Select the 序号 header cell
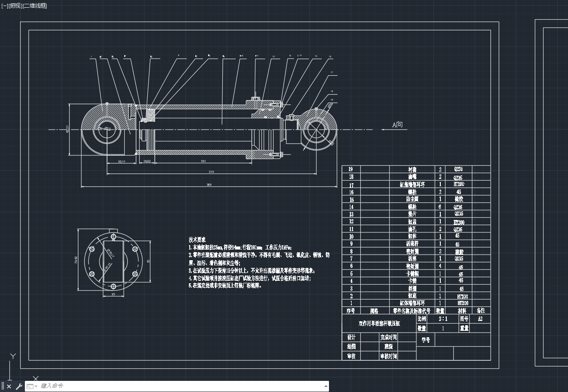 pyautogui.click(x=351, y=311)
